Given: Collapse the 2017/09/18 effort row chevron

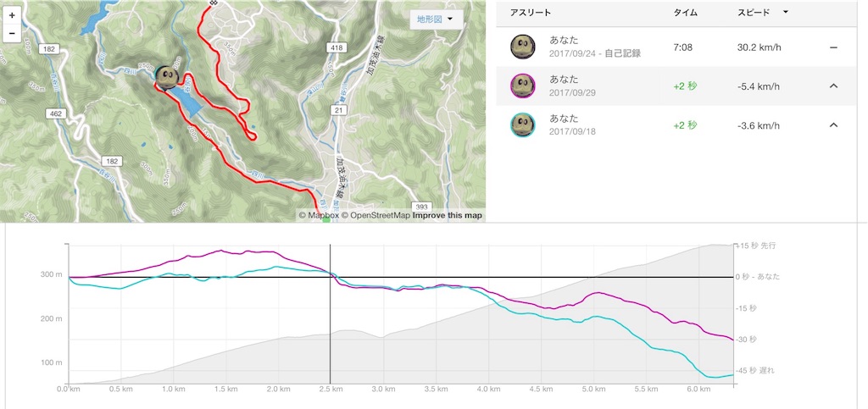Looking at the screenshot, I should 832,125.
